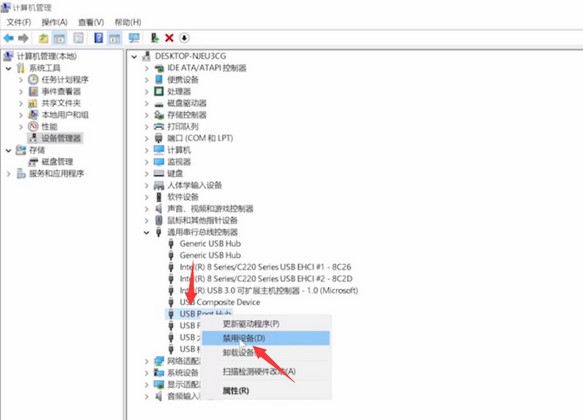Select 更新驱动程序(P) context menu entry

tap(251, 324)
